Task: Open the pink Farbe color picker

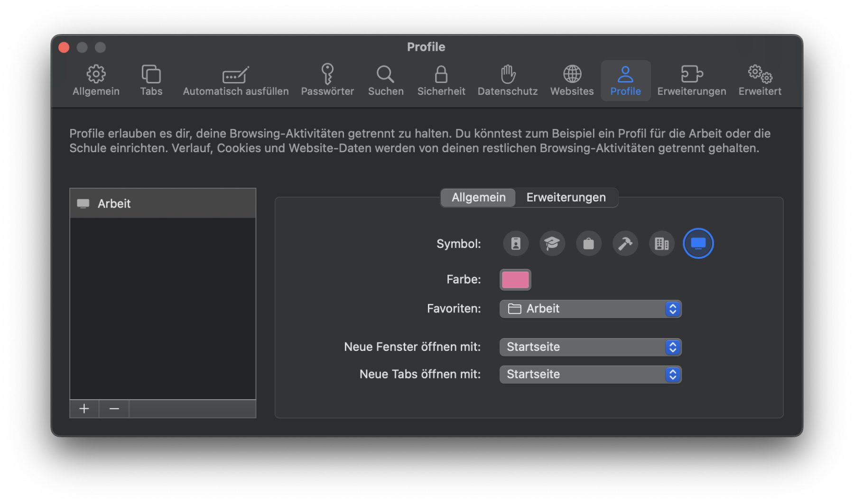Action: tap(515, 280)
